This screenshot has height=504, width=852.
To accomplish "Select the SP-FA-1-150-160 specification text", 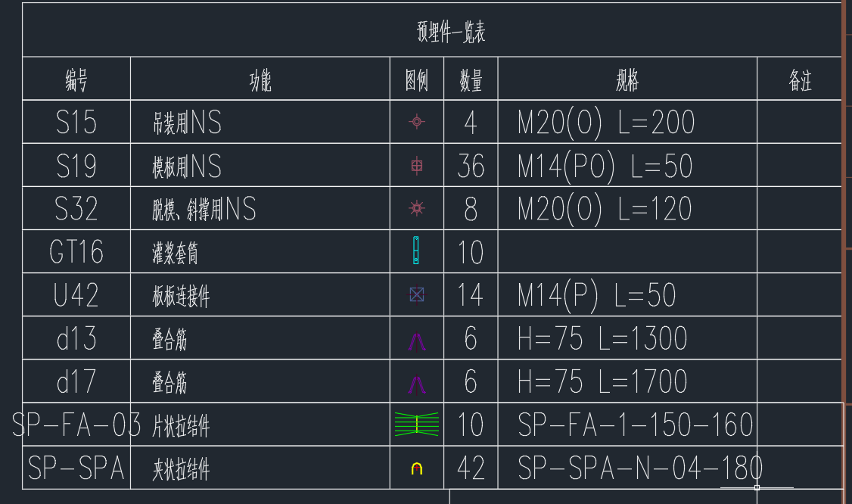I will click(635, 425).
